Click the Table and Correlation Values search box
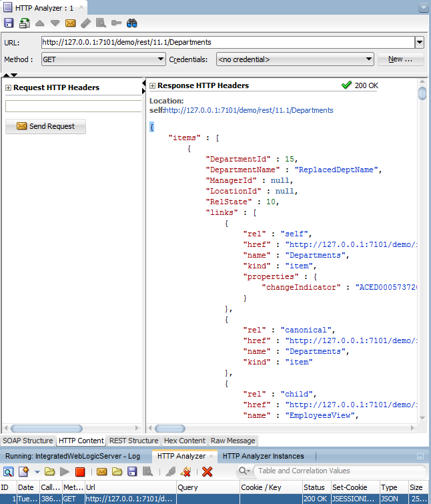Image resolution: width=431 pixels, height=504 pixels. pos(339,471)
